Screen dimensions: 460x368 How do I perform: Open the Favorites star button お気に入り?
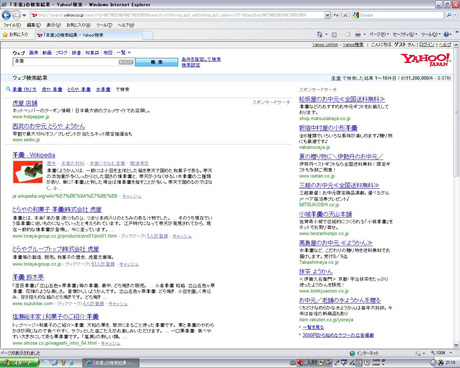coord(16,34)
